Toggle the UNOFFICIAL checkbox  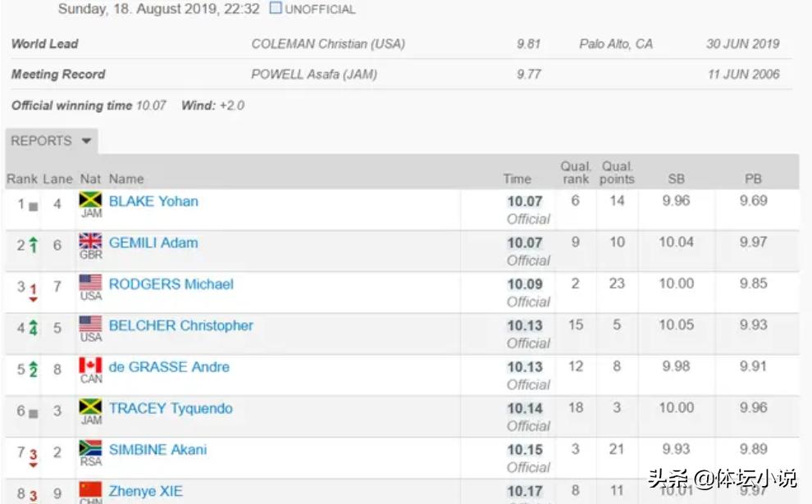tap(276, 7)
